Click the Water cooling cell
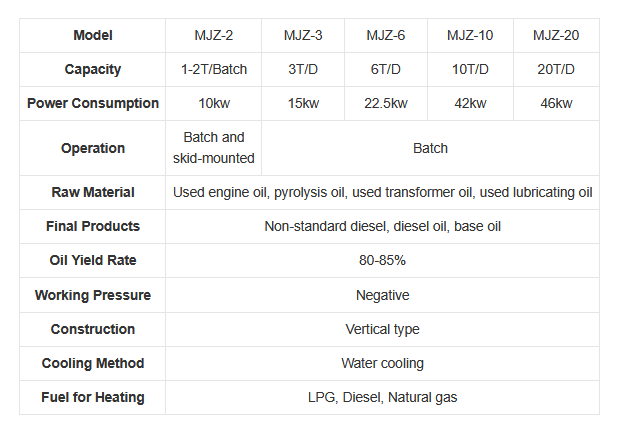 383,363
